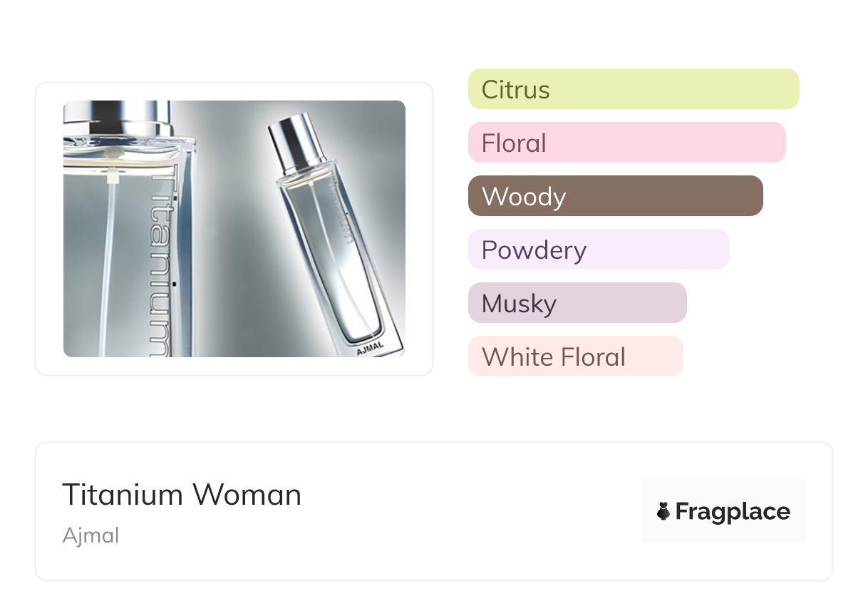Select the White Floral accord bar

(575, 356)
